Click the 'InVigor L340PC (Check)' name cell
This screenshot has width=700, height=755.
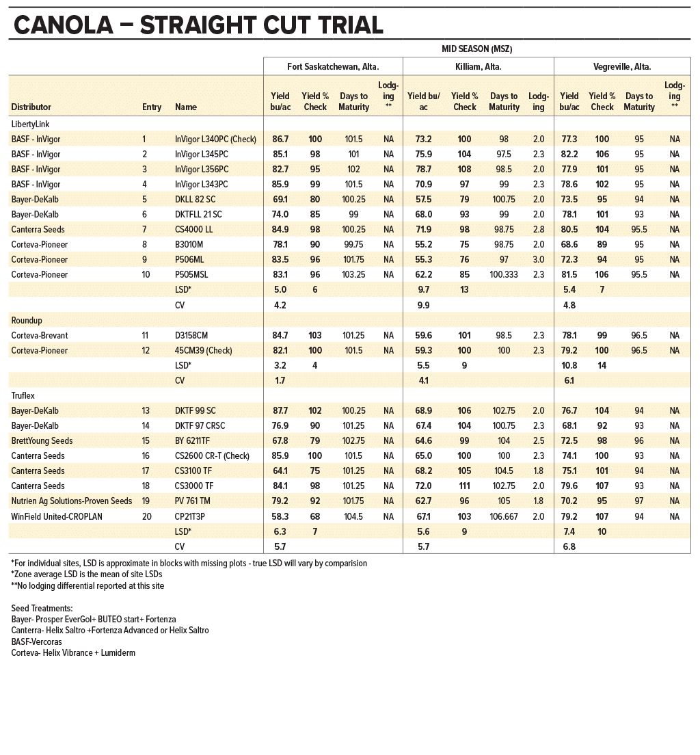[216, 139]
